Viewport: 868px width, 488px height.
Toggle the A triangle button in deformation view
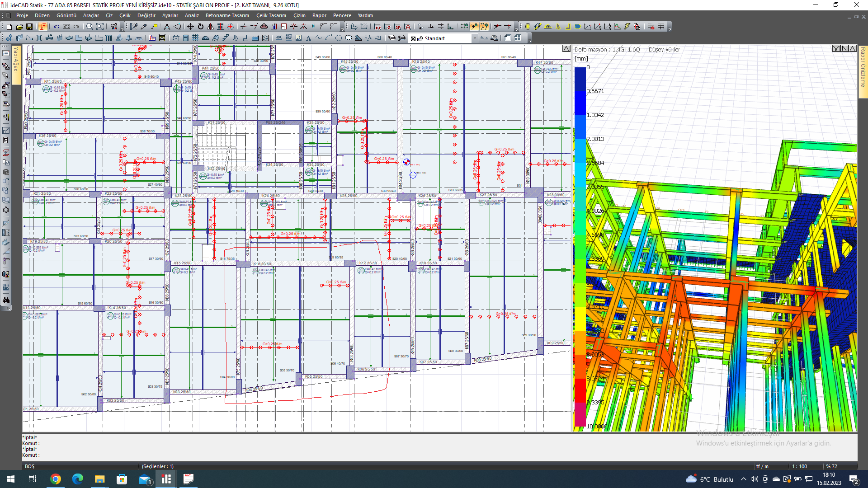click(x=853, y=48)
